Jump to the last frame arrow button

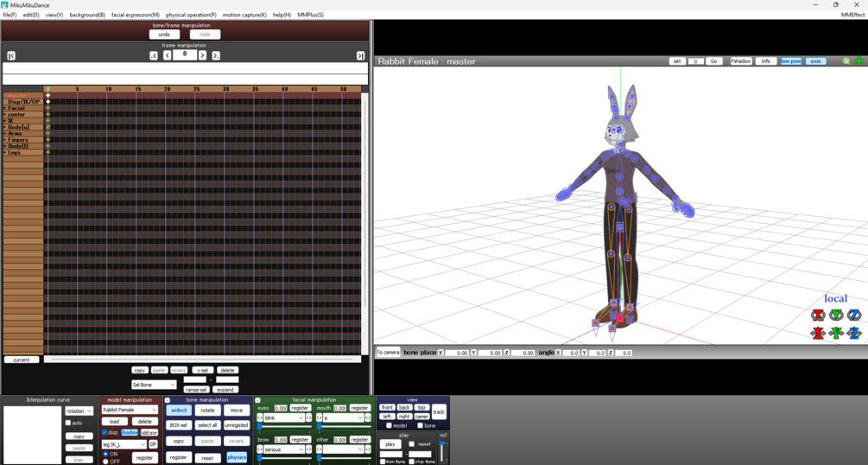(360, 55)
